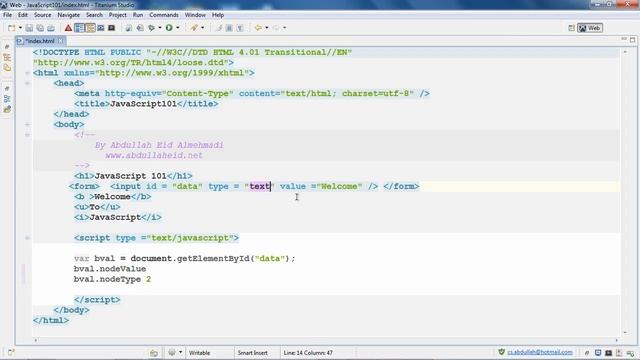Collapse the <body> code fold marker
The height and width of the screenshot is (360, 640).
pos(27,124)
